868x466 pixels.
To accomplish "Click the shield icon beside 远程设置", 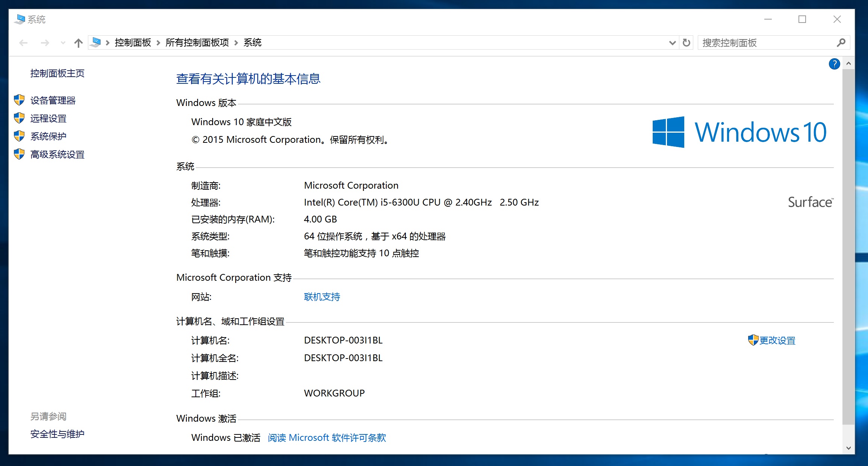I will pyautogui.click(x=19, y=118).
